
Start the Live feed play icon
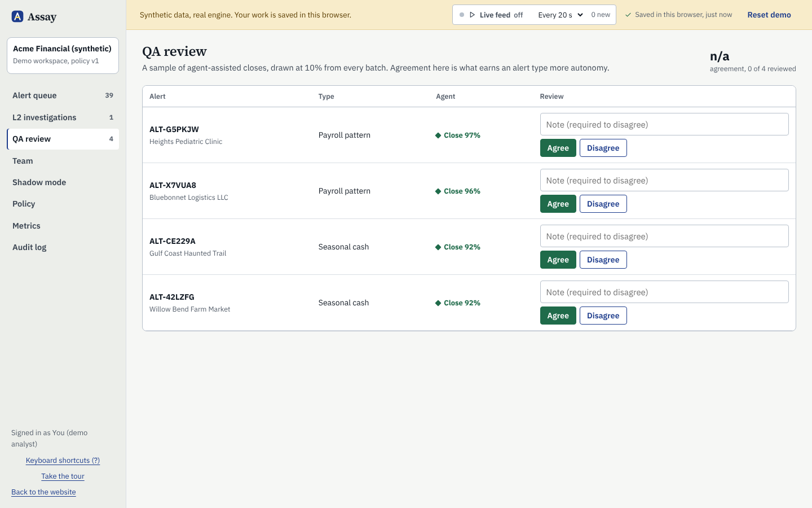[473, 15]
